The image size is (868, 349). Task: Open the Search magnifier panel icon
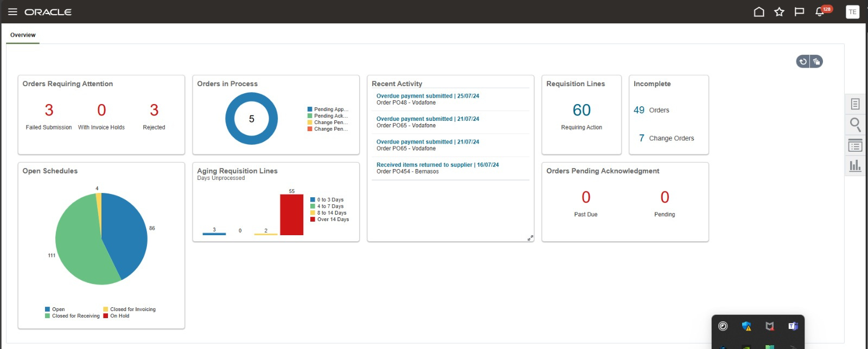[x=855, y=125]
